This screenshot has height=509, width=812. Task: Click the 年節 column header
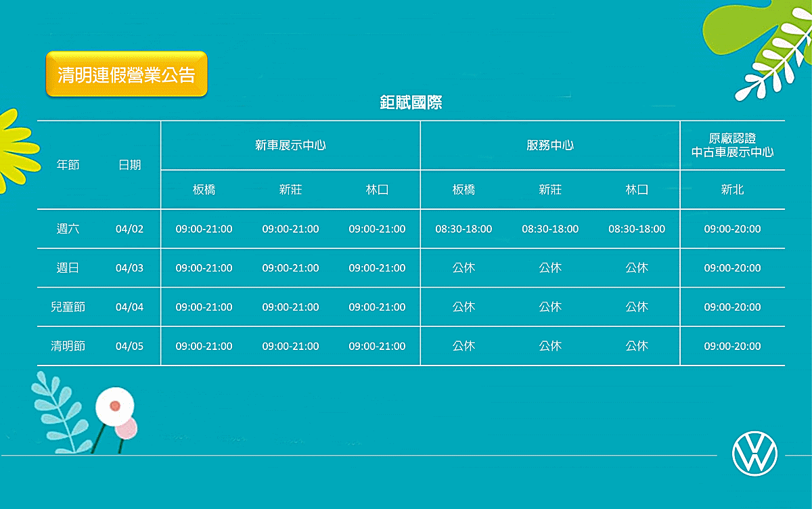tap(68, 164)
